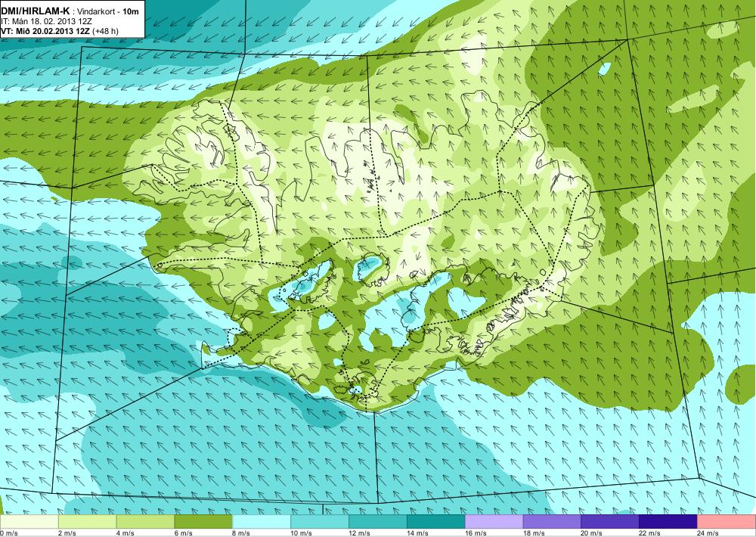Click the 20 m/s legend swatch
Viewport: 756px width, 537px height.
(610, 522)
